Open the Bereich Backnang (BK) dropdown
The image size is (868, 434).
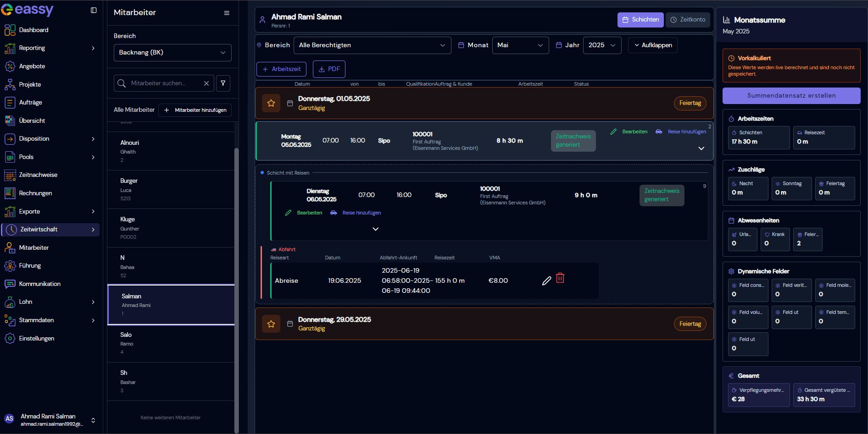(x=172, y=53)
